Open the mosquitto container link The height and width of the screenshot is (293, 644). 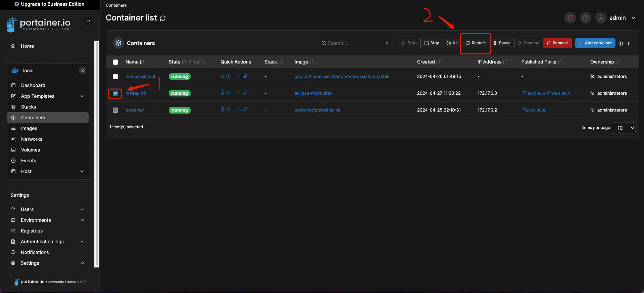(x=136, y=93)
